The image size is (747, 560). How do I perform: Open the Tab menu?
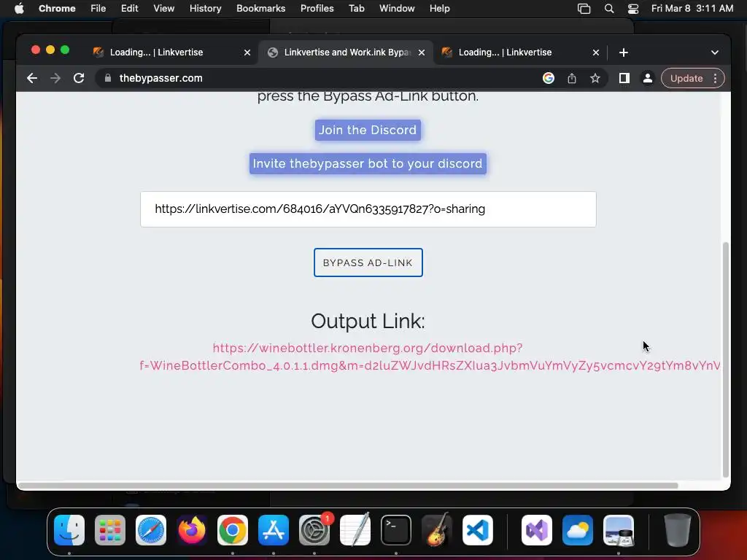click(x=356, y=9)
